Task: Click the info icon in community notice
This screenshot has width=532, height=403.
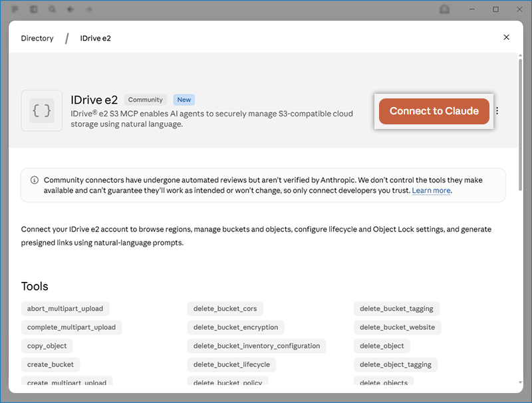Action: pos(35,180)
